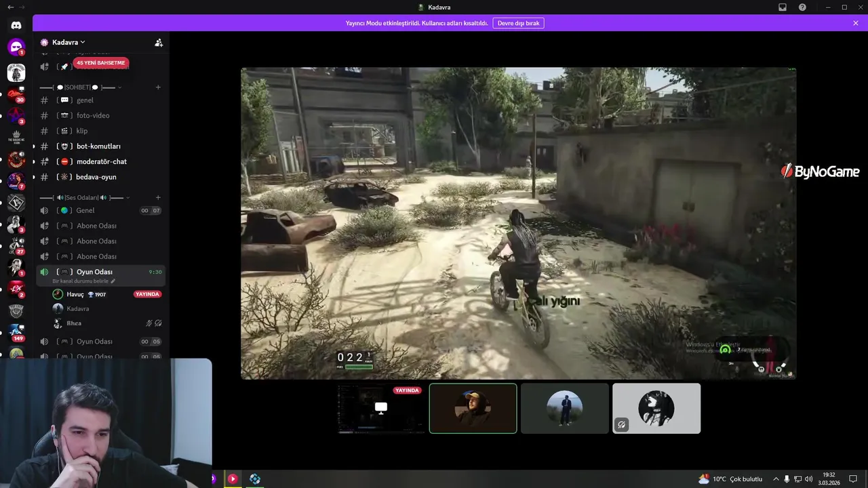868x488 pixels.
Task: Click Rhea's muted microphone icon in voice list
Action: pos(149,323)
